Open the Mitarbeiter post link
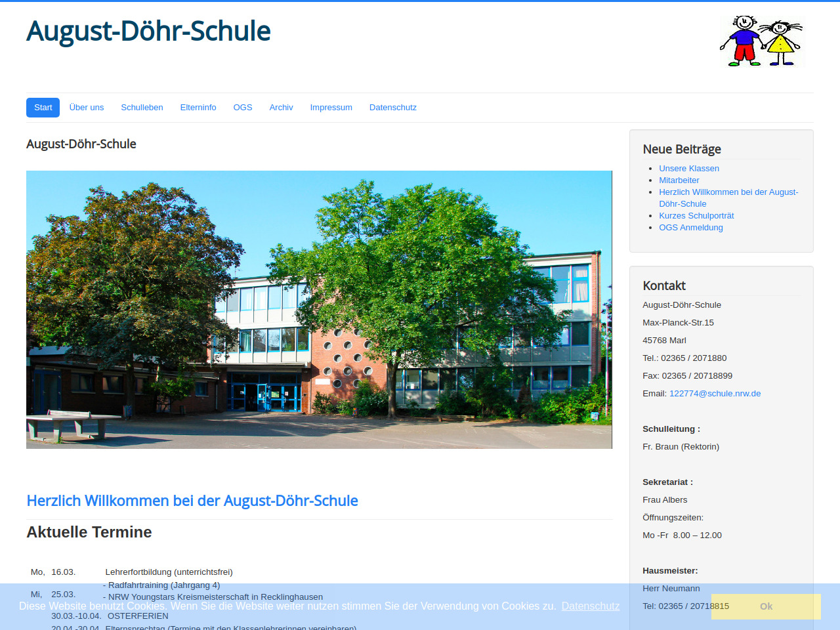Image resolution: width=840 pixels, height=630 pixels. 679,180
